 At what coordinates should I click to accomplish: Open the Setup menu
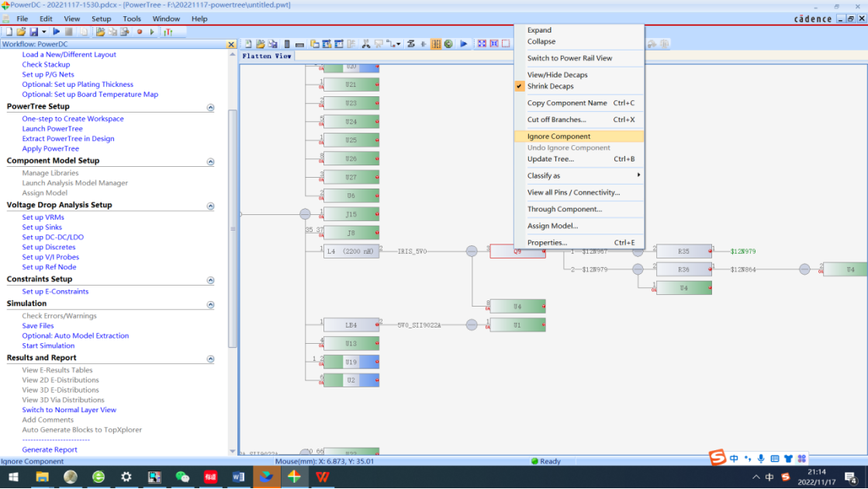(x=102, y=19)
